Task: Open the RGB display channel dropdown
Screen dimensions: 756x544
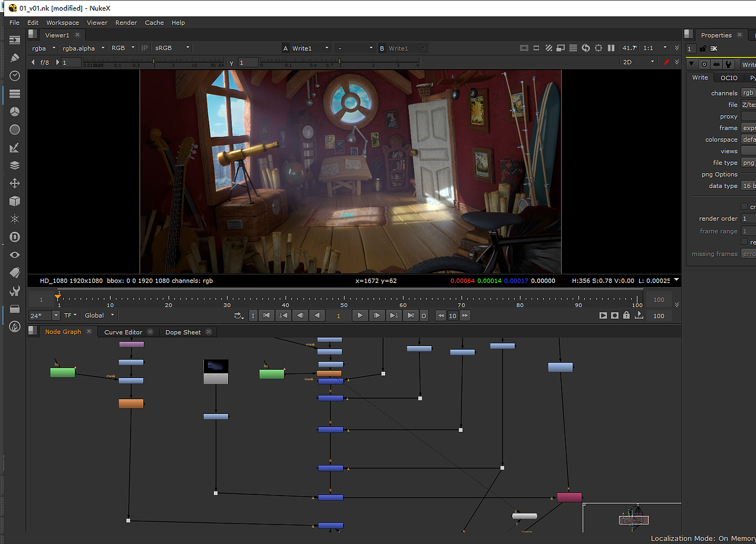Action: tap(123, 48)
